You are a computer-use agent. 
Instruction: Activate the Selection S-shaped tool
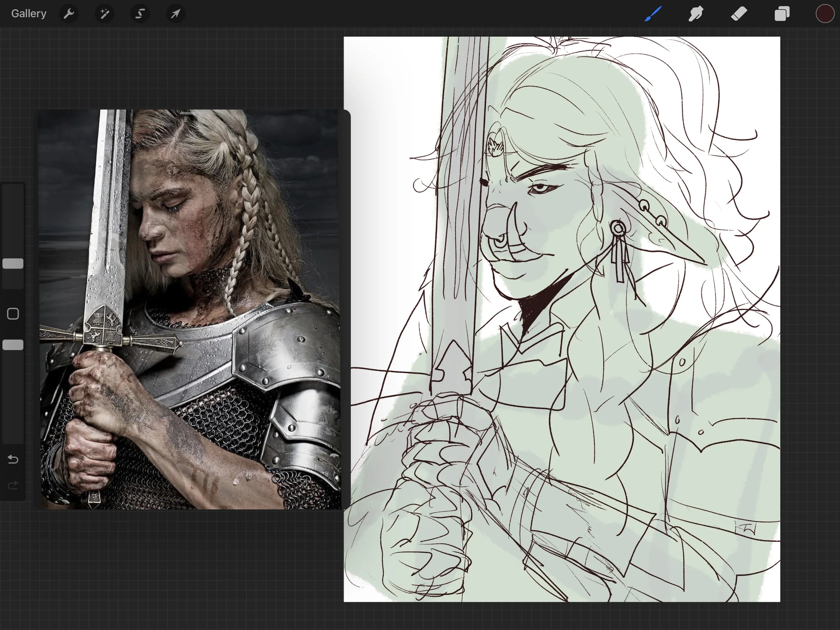coord(140,14)
